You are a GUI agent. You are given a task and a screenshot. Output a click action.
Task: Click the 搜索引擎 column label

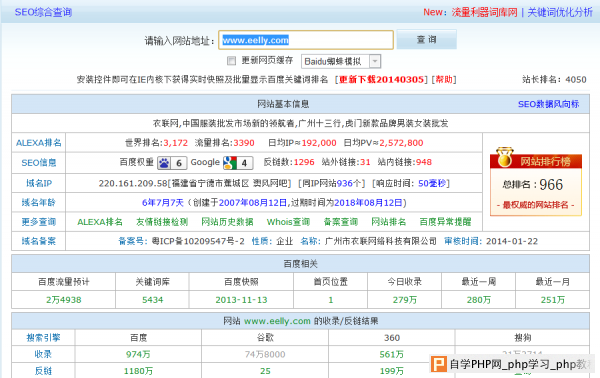click(43, 338)
